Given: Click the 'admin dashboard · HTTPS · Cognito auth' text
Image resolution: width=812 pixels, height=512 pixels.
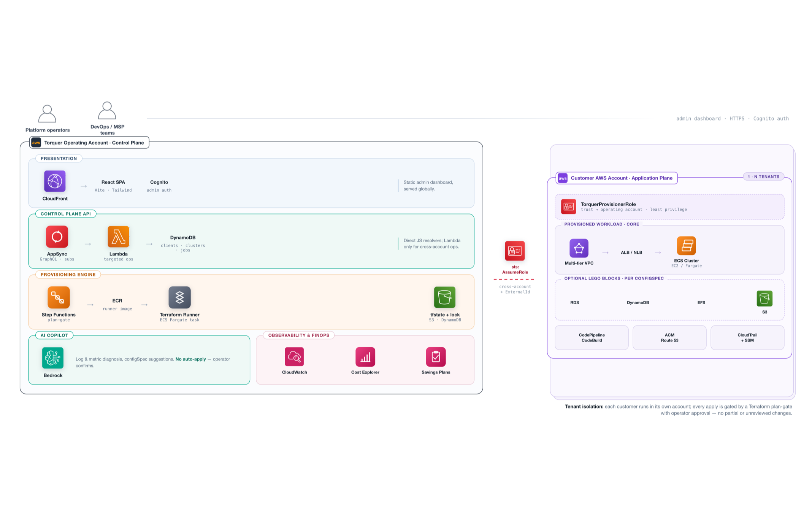Looking at the screenshot, I should [732, 119].
